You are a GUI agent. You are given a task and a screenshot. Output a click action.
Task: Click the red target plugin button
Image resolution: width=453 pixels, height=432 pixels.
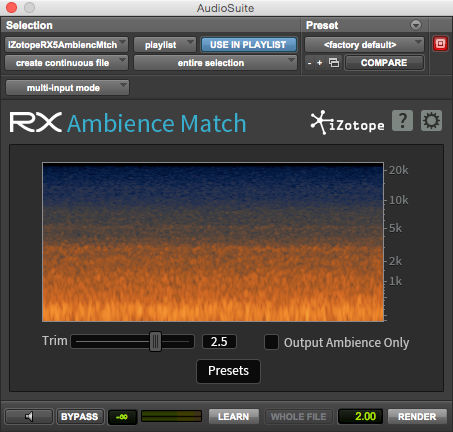point(440,44)
